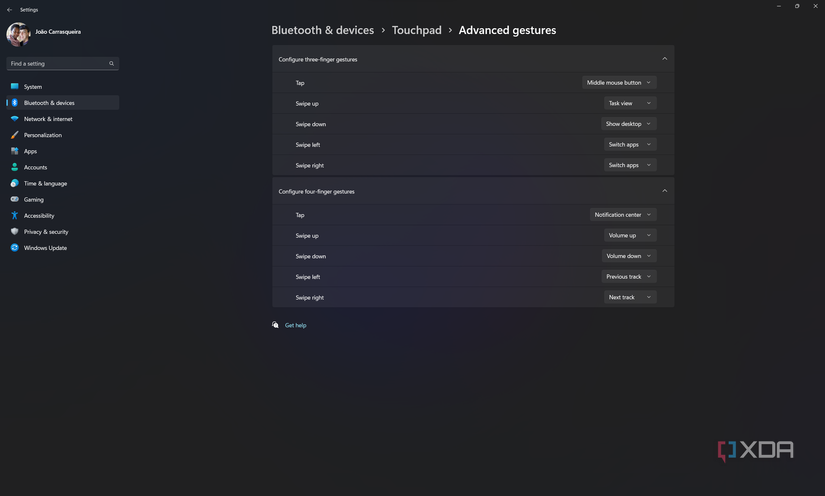Viewport: 825px width, 496px height.
Task: Go to Apps settings
Action: click(30, 151)
